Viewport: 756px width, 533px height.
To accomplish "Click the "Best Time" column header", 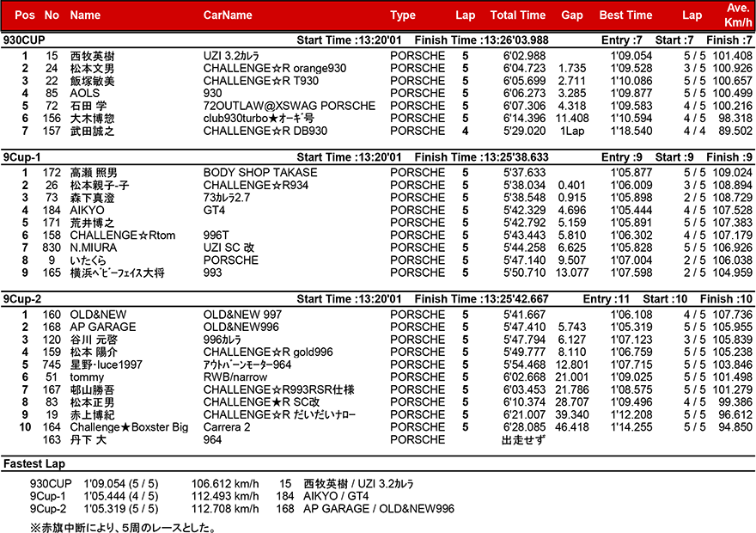I will 625,15.
